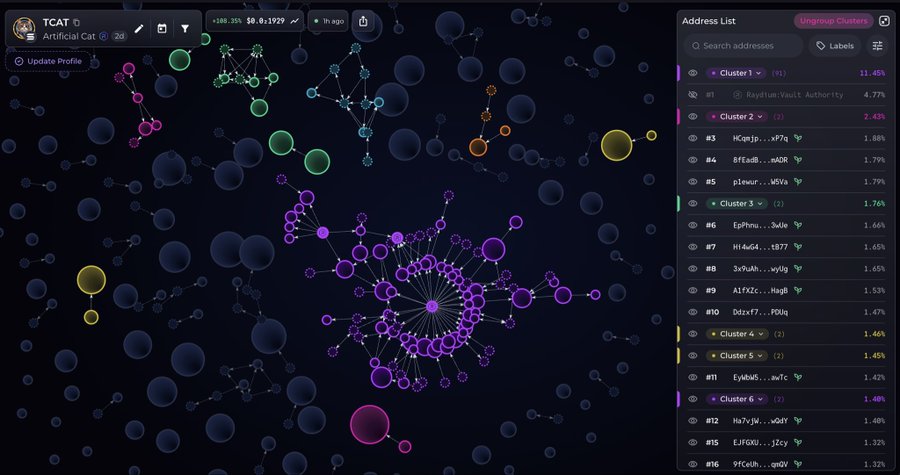Click the share export icon
900x475 pixels.
click(363, 21)
